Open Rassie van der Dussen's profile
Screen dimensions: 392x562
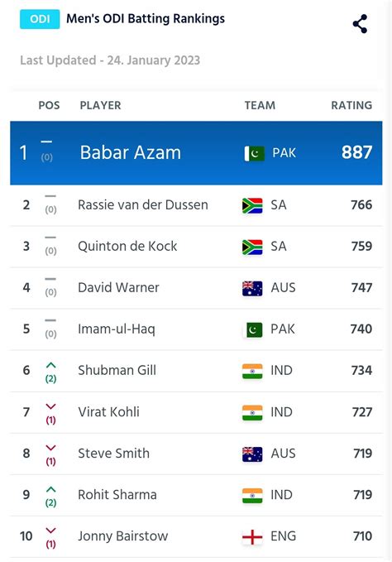143,205
